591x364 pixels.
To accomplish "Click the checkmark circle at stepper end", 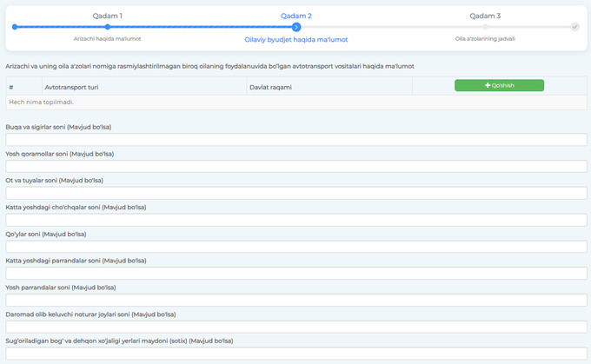I will coord(574,27).
